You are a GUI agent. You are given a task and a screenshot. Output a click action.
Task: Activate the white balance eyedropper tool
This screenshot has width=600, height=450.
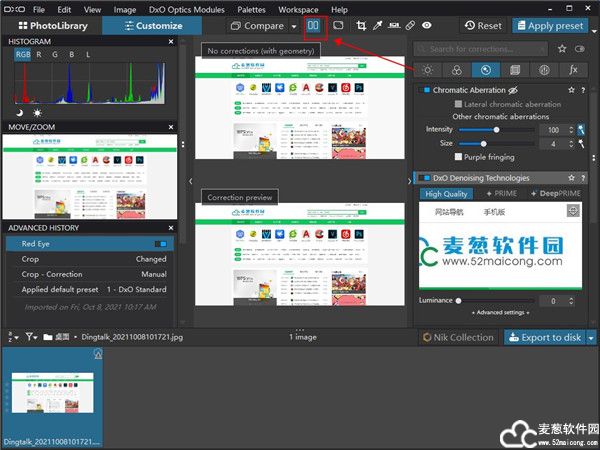click(x=377, y=25)
